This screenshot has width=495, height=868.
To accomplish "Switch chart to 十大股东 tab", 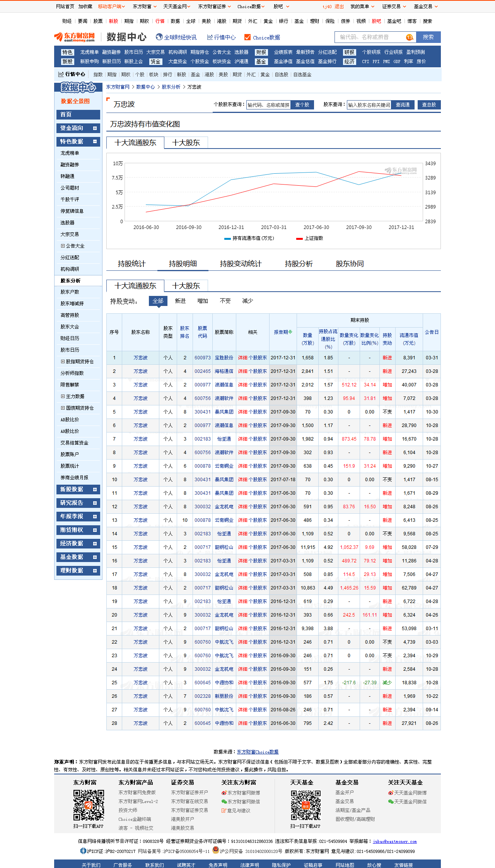I will [x=186, y=143].
